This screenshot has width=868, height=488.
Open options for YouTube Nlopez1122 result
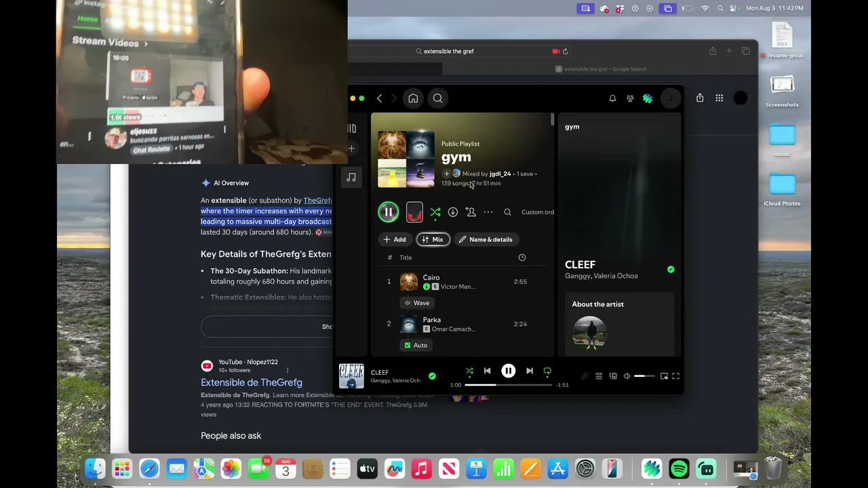[288, 370]
